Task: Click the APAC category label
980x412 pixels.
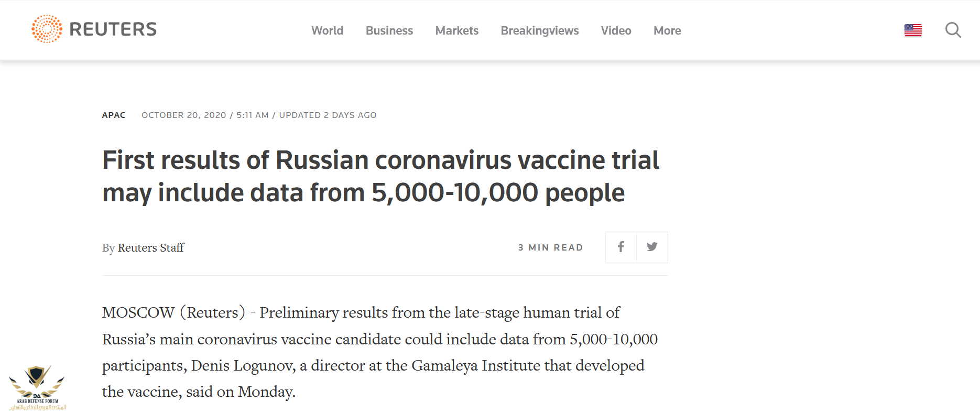Action: 114,115
